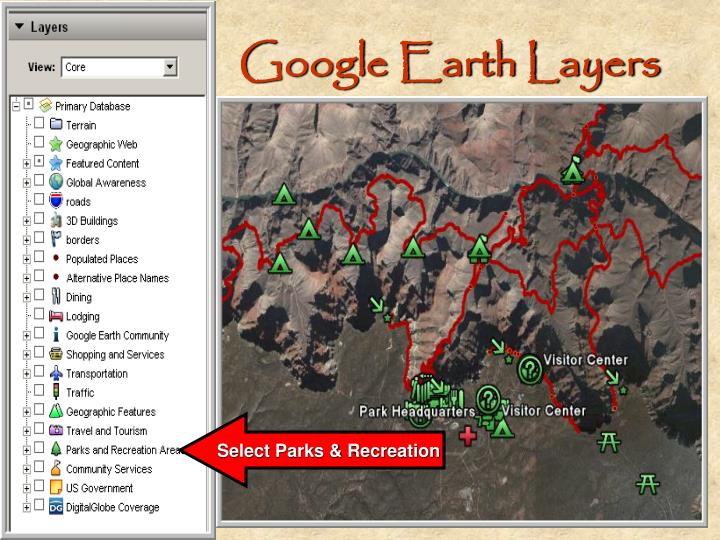Select the US Government row
Image resolution: width=720 pixels, height=540 pixels.
coord(99,488)
